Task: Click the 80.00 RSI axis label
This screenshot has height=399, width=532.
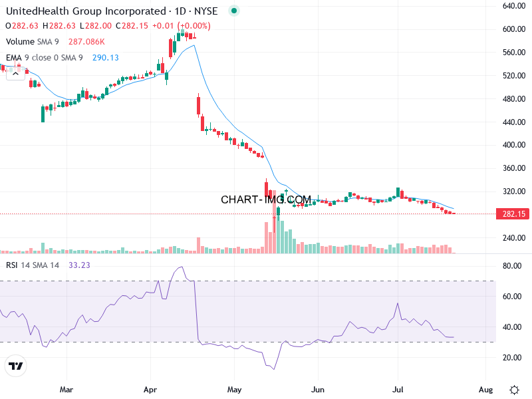Action: click(512, 265)
